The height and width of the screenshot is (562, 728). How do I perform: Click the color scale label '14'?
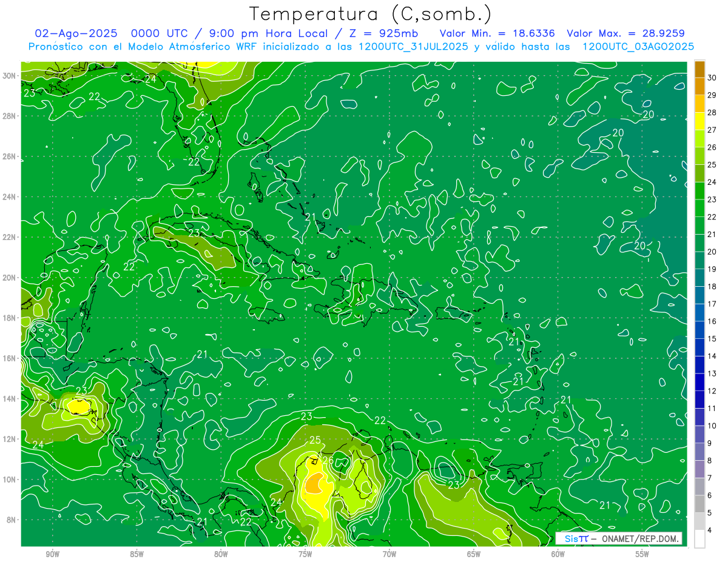[712, 356]
